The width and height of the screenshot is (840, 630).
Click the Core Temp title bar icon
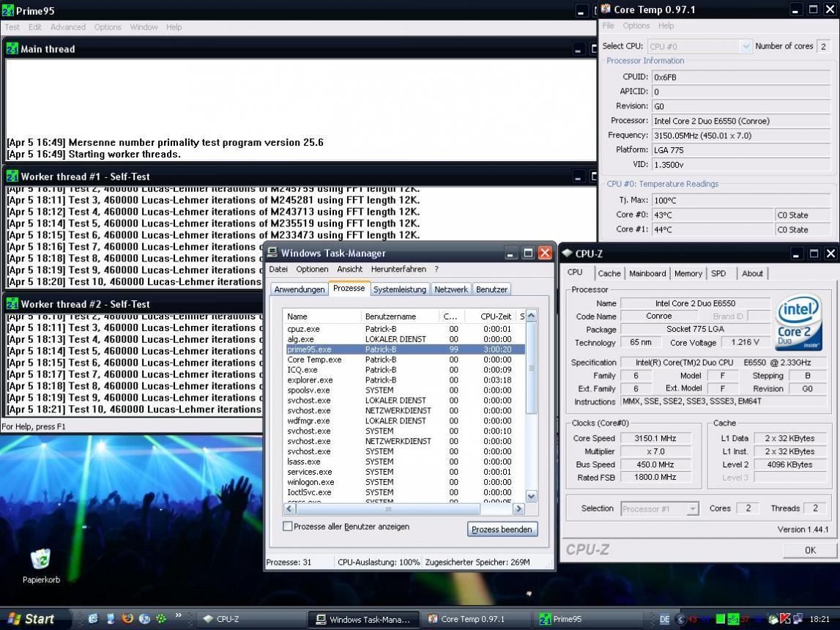(x=606, y=9)
